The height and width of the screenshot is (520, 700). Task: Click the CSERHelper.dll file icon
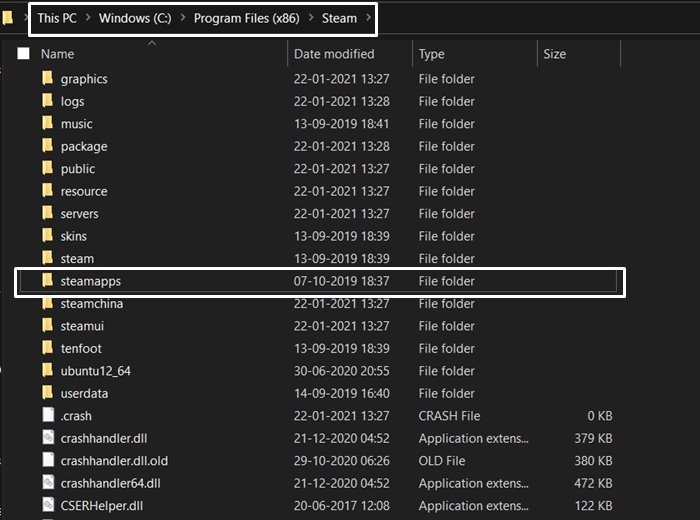[48, 504]
